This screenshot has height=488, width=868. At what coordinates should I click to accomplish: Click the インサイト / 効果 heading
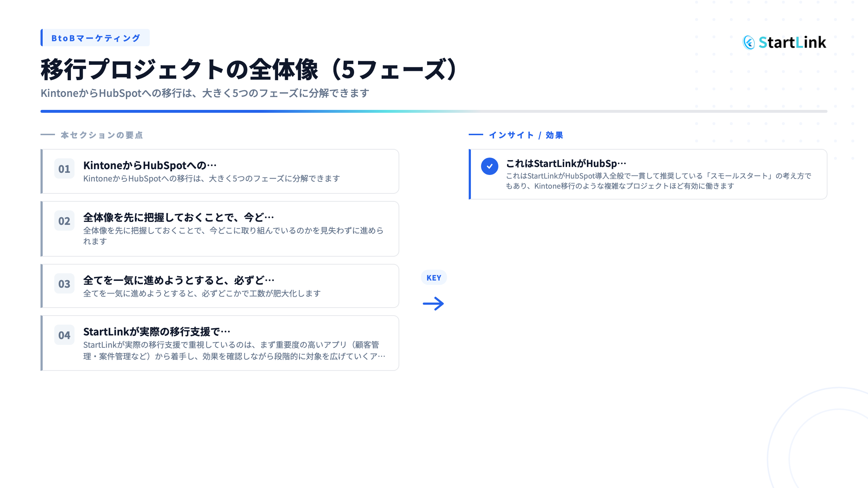point(526,135)
